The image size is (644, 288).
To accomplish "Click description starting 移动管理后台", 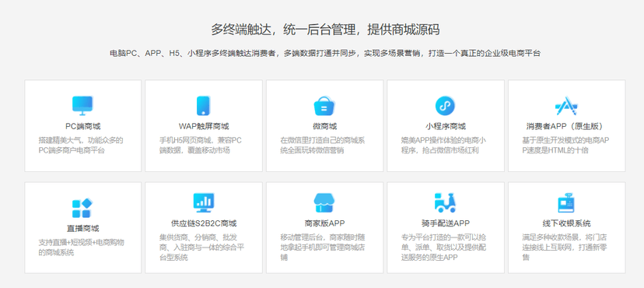I will click(323, 248).
